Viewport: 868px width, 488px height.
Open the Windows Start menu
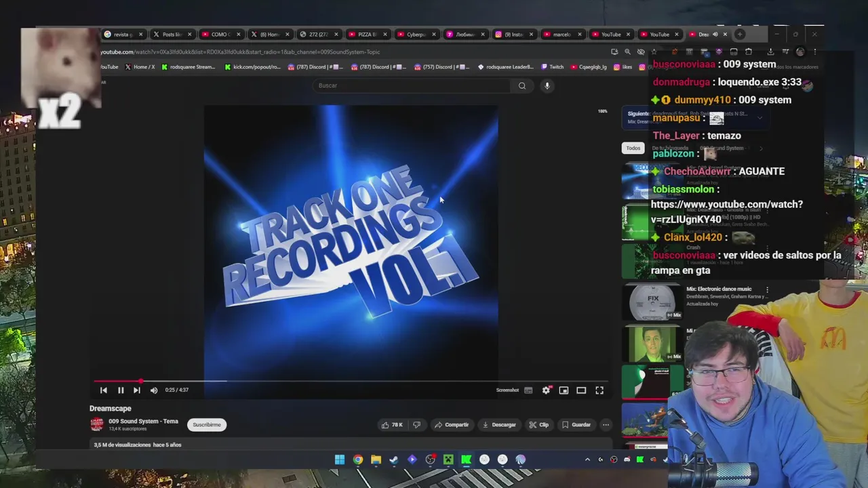[x=340, y=460]
